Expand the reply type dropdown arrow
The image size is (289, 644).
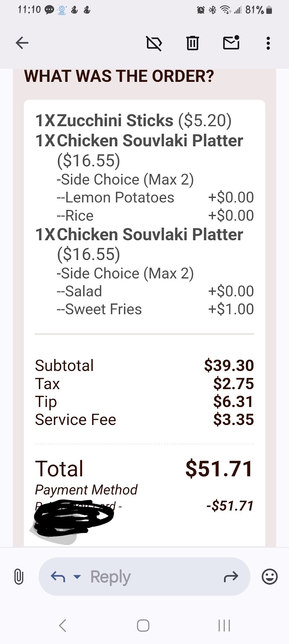pyautogui.click(x=77, y=577)
